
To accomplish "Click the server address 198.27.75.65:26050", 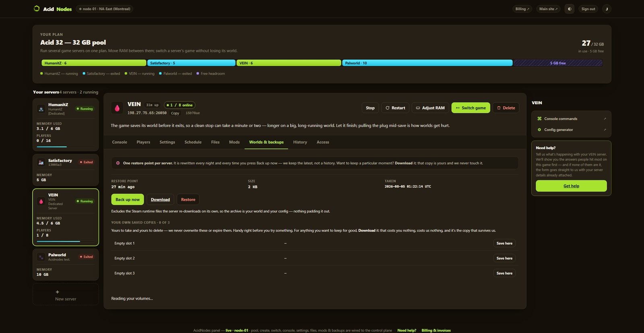I will [147, 113].
